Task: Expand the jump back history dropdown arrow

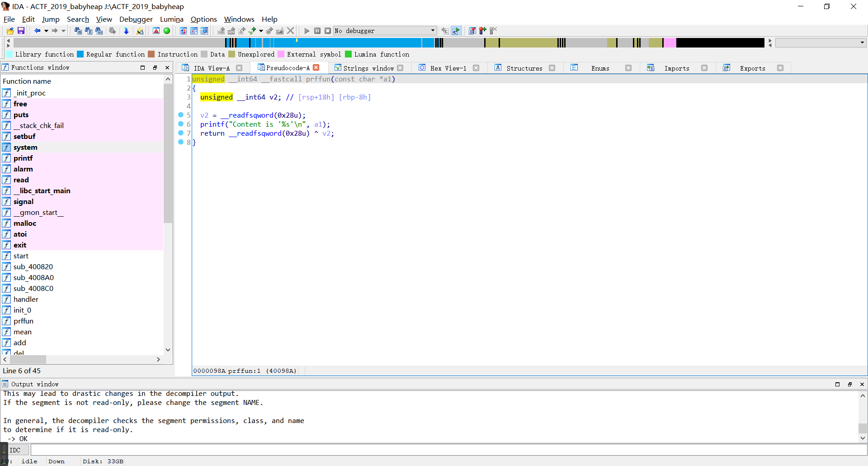Action: pyautogui.click(x=46, y=31)
